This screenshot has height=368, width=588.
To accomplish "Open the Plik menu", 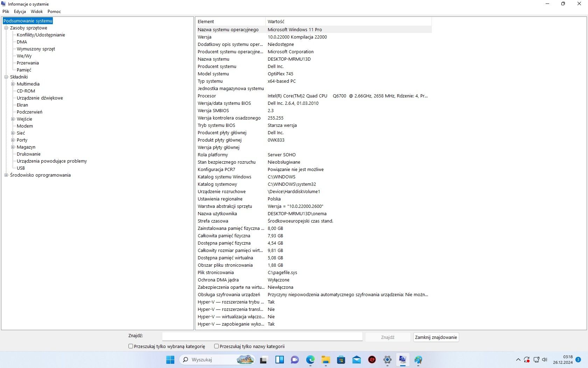I will pos(6,12).
